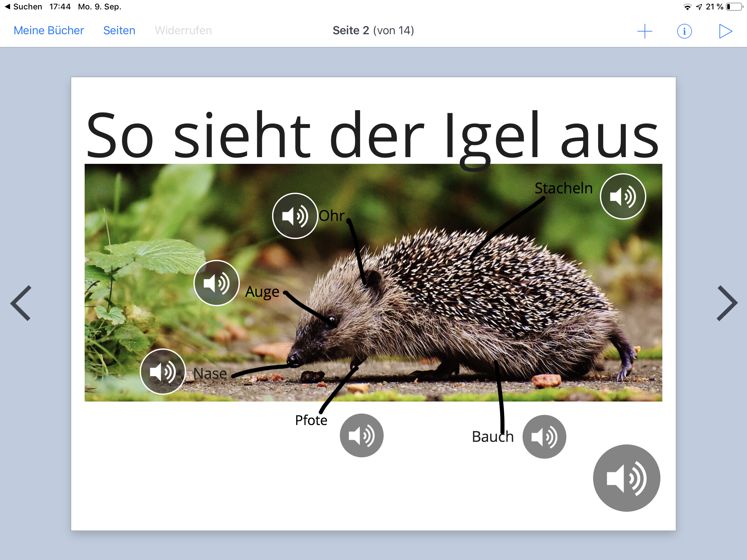
Task: Tap the Auge speaker icon
Action: (x=216, y=283)
